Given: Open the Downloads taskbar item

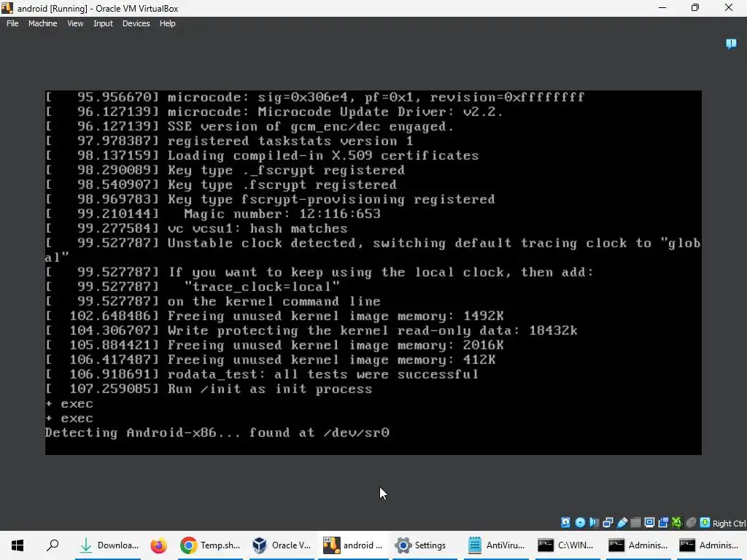Looking at the screenshot, I should click(x=108, y=545).
